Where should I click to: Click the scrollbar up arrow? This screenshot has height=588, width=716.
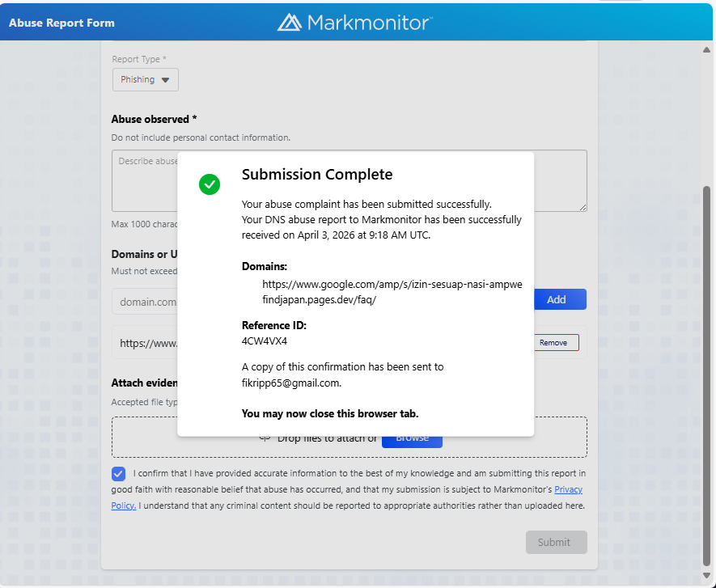coord(706,50)
